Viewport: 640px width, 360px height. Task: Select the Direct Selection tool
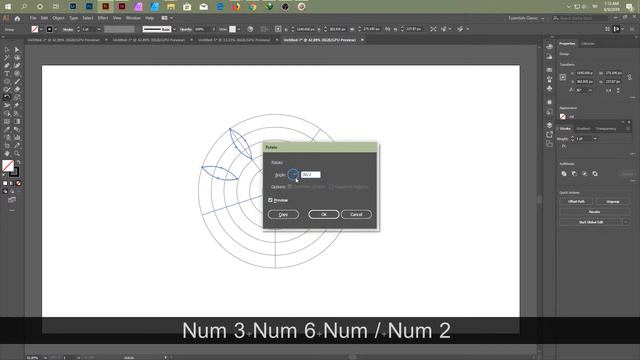tap(17, 50)
